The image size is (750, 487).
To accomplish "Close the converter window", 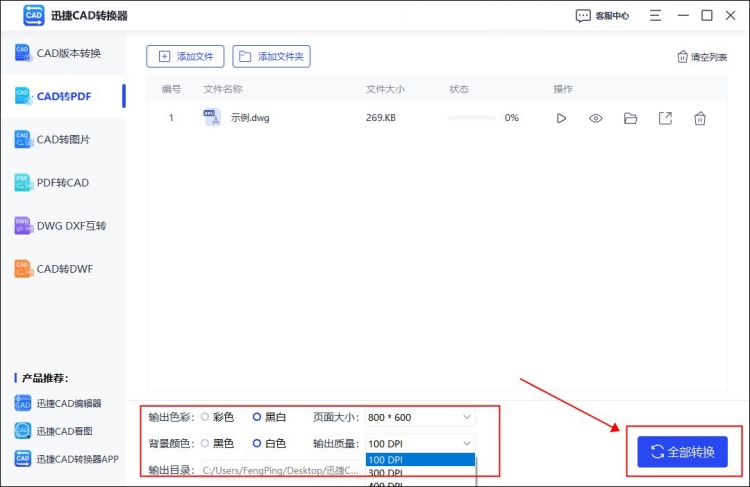I will 730,15.
